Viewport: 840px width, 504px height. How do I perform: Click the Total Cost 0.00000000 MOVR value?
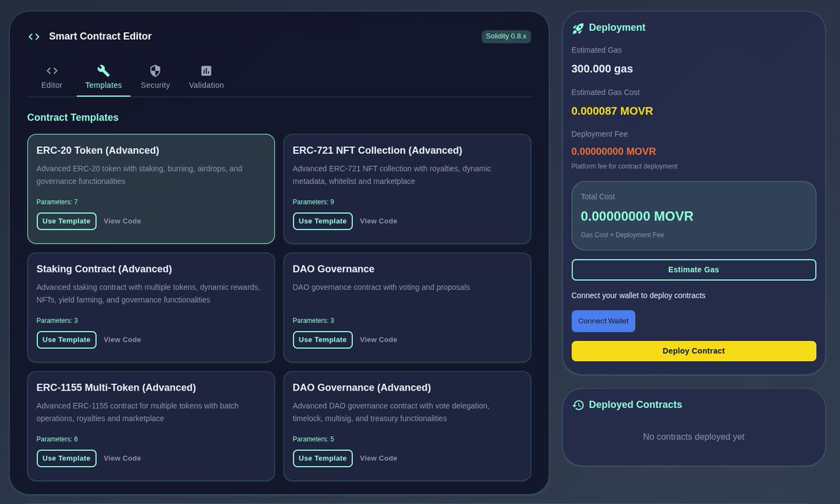pos(637,216)
